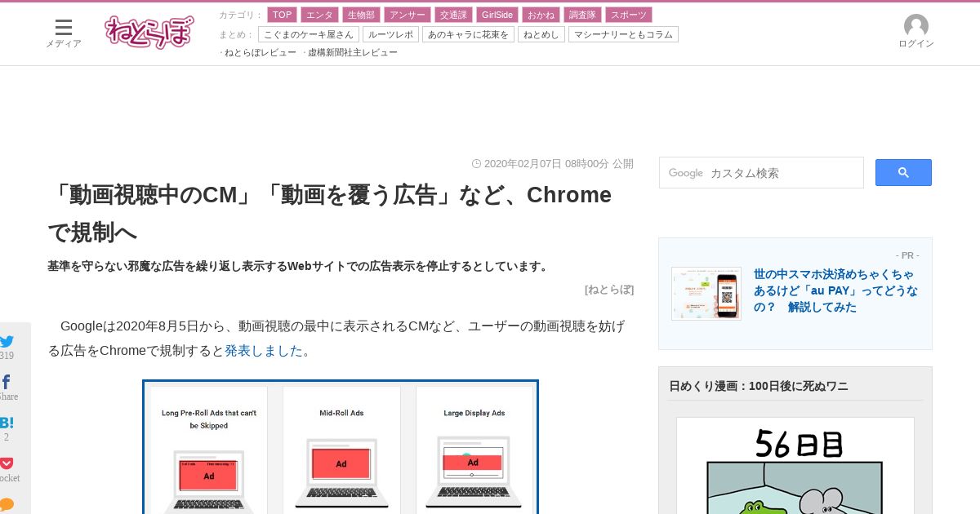Image resolution: width=980 pixels, height=514 pixels.
Task: Save the article with the Pocket icon
Action: click(7, 463)
